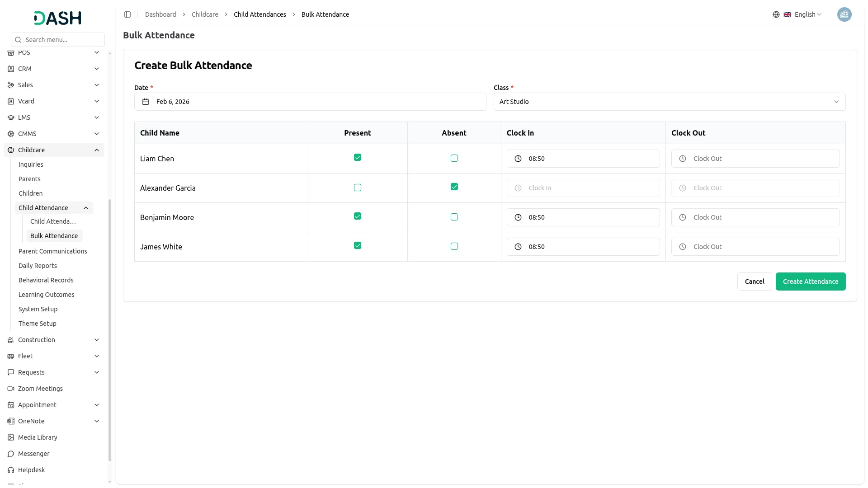Open Behavioral Records menu item

(46, 280)
